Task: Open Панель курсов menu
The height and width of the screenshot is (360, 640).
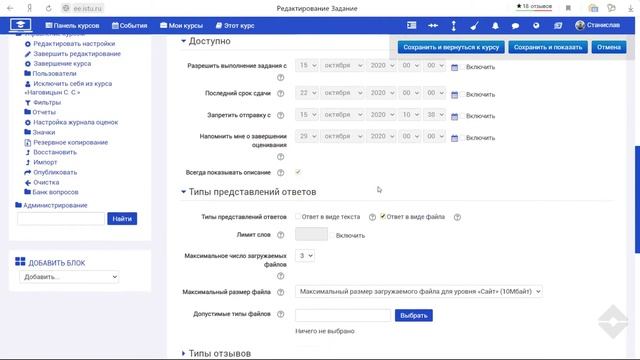Action: (72, 26)
